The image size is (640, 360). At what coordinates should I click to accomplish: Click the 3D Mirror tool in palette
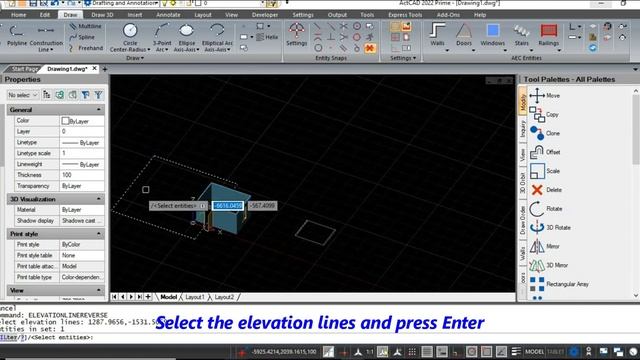(549, 265)
